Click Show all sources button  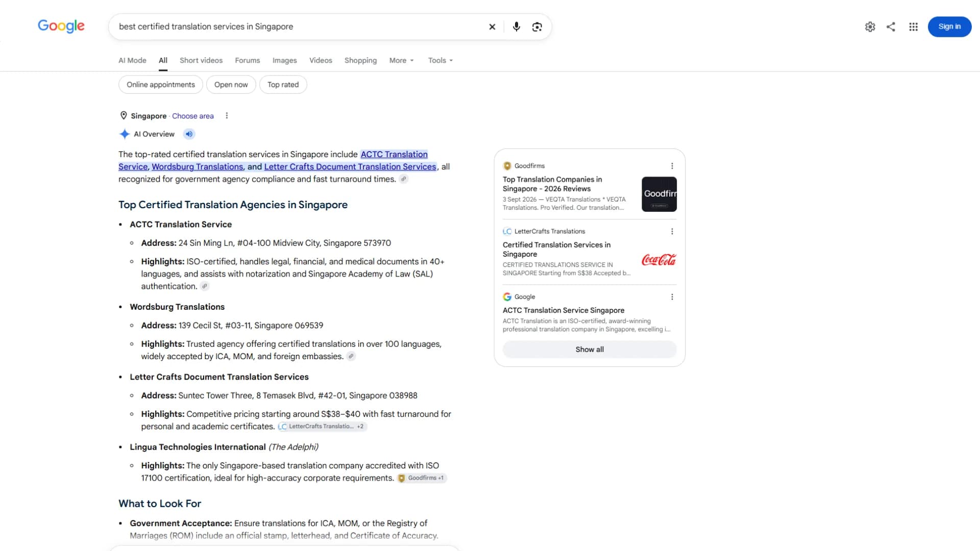590,349
